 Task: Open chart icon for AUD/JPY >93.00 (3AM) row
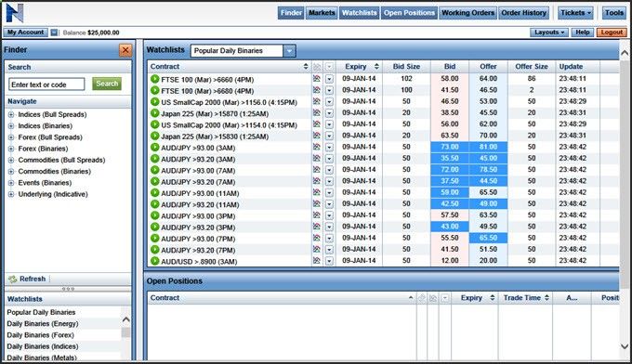tap(317, 147)
